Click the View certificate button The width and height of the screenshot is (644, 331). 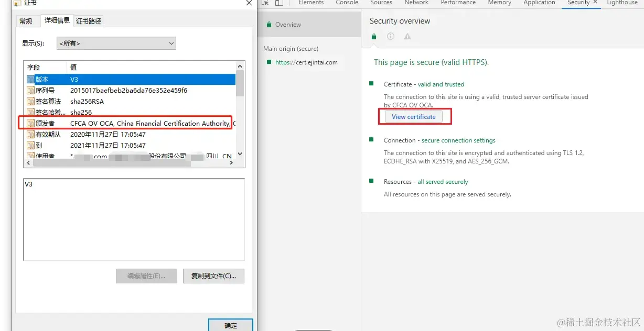[414, 116]
